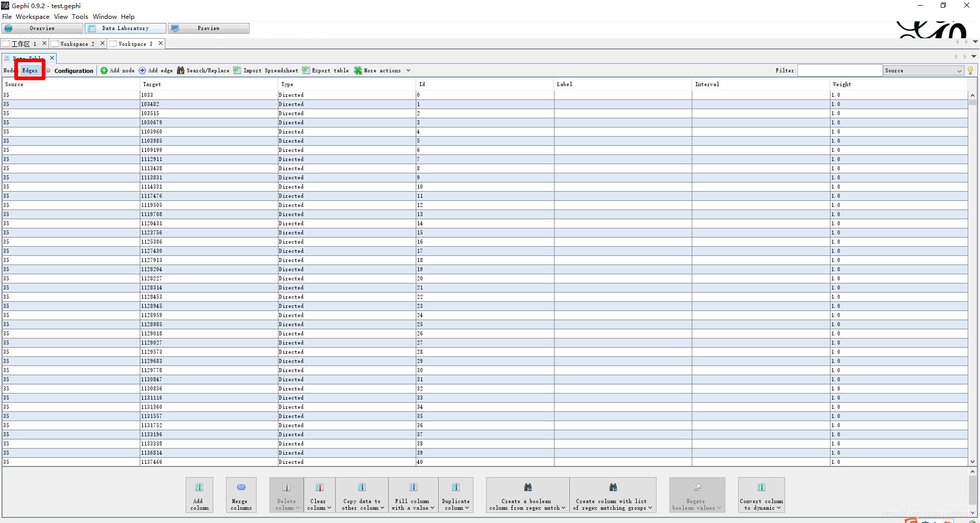The width and height of the screenshot is (980, 523).
Task: Open the Window menu
Action: point(105,17)
